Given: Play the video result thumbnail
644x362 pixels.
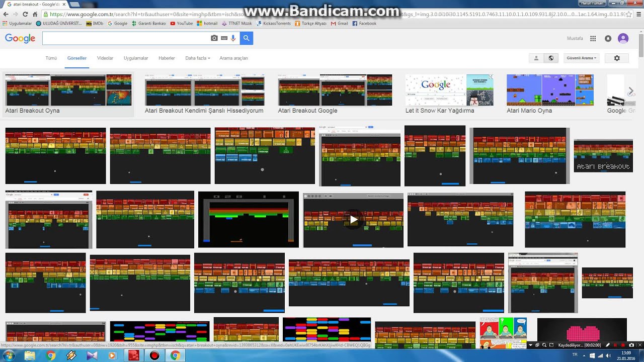Looking at the screenshot, I should (x=354, y=220).
